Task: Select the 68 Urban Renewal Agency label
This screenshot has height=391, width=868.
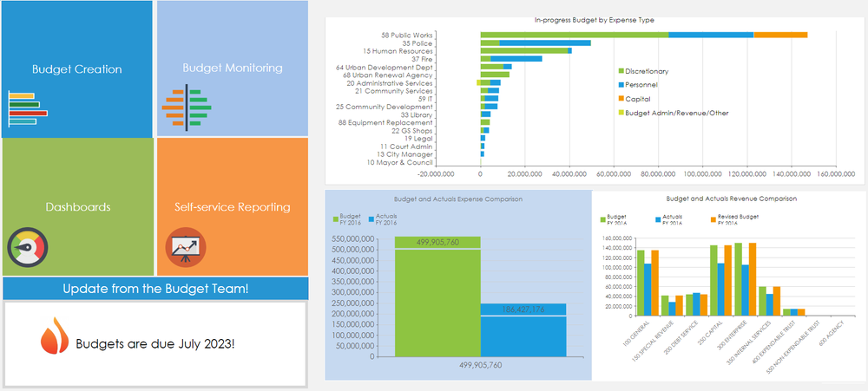Action: tap(388, 75)
